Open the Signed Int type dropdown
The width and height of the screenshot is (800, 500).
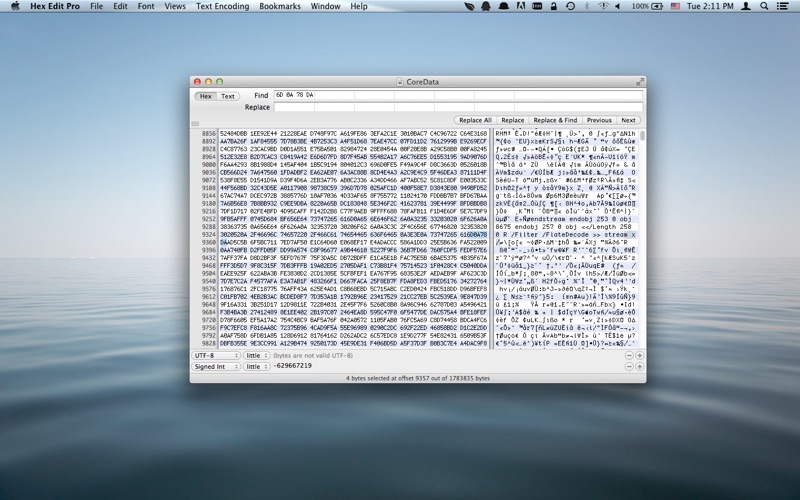point(215,367)
